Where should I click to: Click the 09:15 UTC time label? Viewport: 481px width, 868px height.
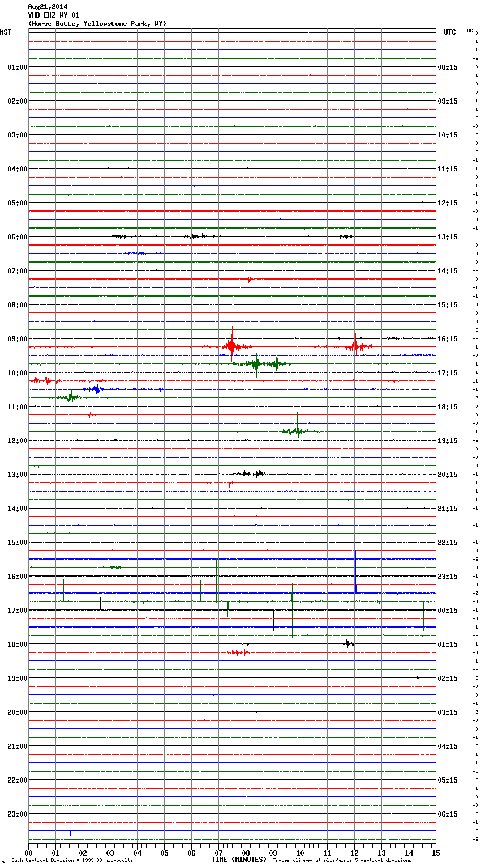tap(448, 101)
